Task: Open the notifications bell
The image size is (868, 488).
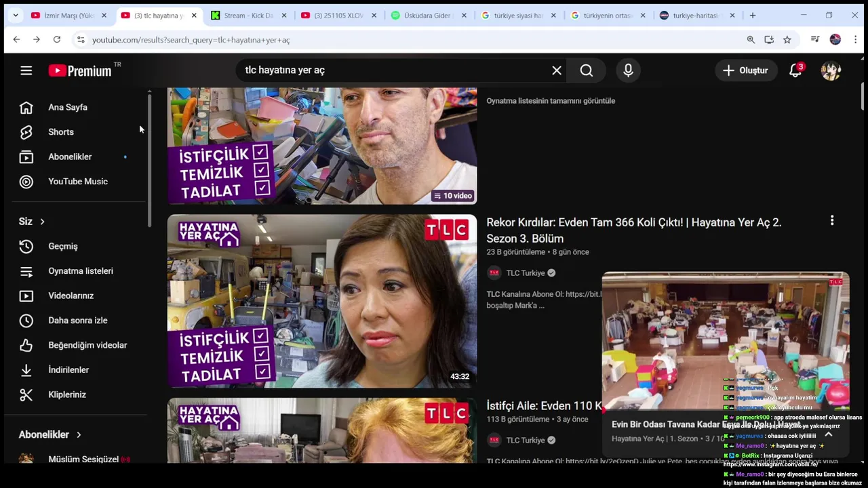Action: 796,70
